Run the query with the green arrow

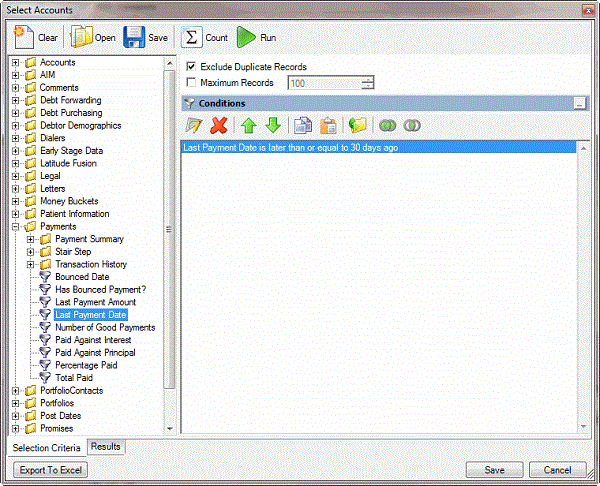257,38
